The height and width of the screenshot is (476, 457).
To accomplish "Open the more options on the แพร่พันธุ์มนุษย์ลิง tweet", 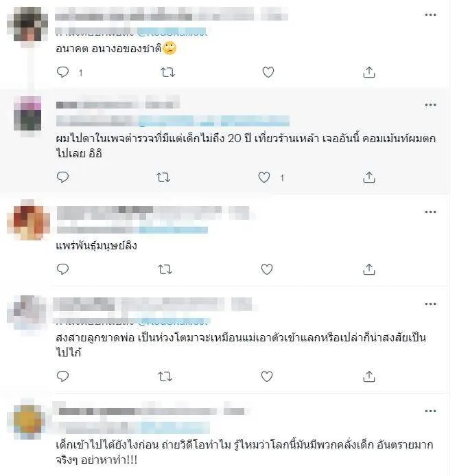I will [x=430, y=212].
